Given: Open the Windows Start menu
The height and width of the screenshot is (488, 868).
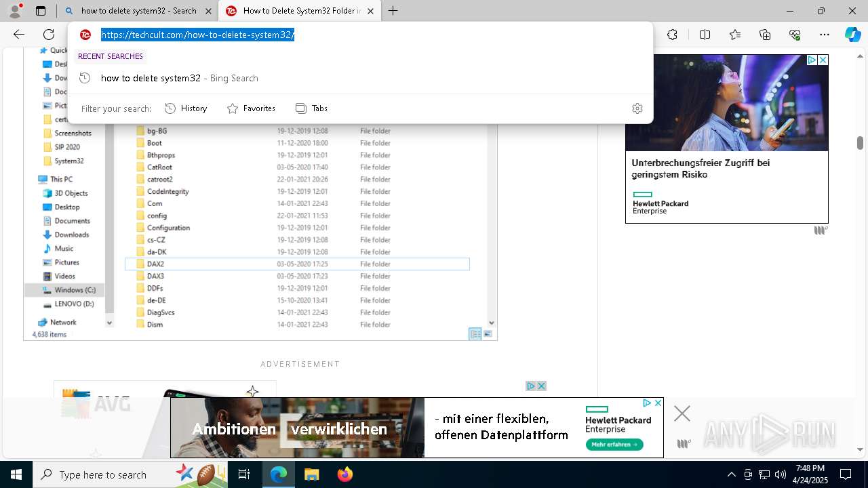Looking at the screenshot, I should pyautogui.click(x=16, y=474).
